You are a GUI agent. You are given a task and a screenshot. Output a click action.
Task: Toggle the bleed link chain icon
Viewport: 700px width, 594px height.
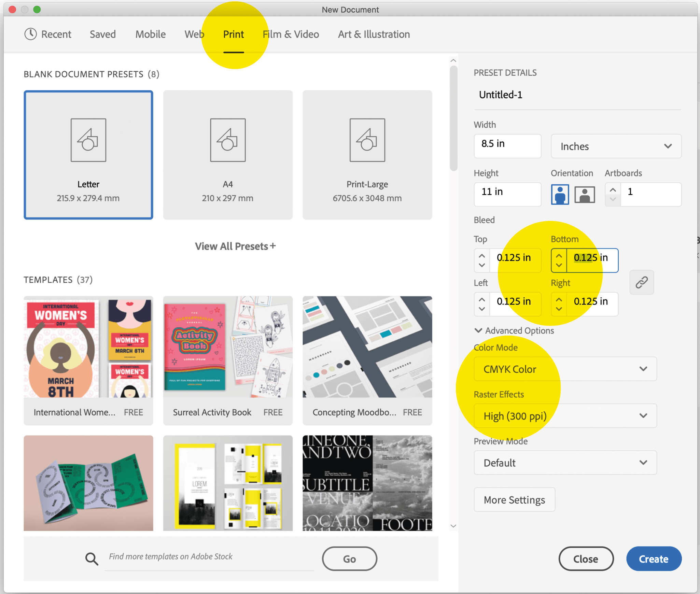coord(641,282)
